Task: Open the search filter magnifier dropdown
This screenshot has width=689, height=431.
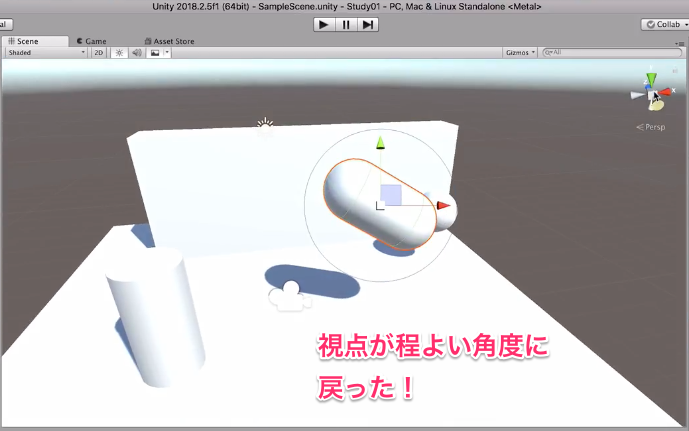Action: point(548,52)
